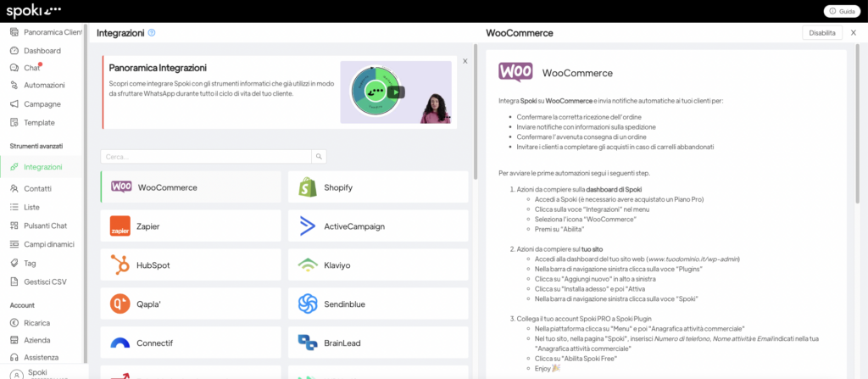Image resolution: width=868 pixels, height=379 pixels.
Task: Dismiss the Panoramica Integrazioni banner
Action: pyautogui.click(x=465, y=61)
